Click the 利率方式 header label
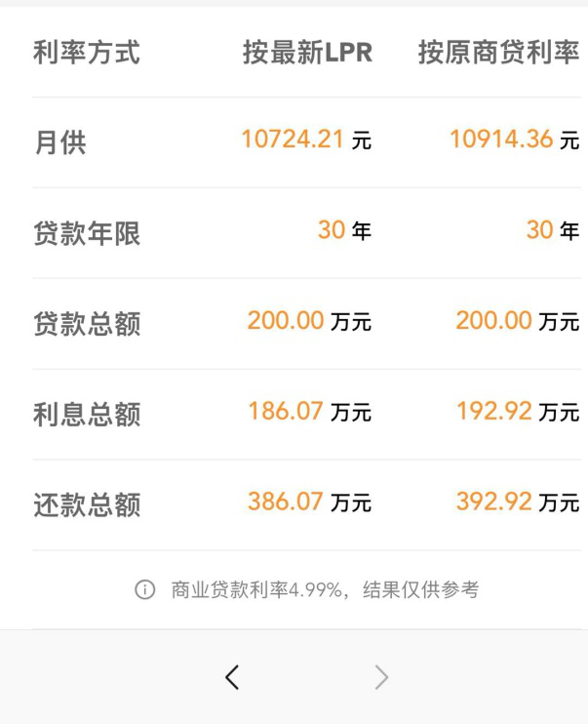This screenshot has width=588, height=724. (x=87, y=53)
